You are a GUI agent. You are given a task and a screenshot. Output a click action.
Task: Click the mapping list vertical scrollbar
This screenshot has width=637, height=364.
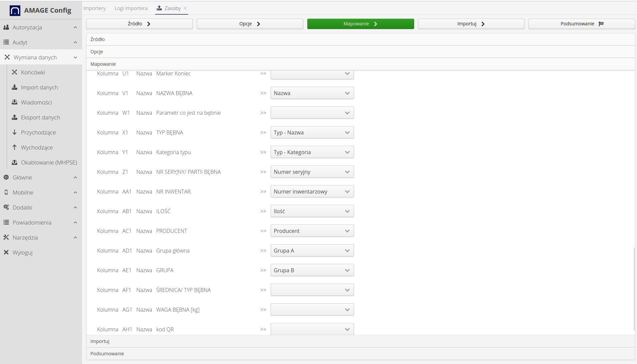[634, 287]
